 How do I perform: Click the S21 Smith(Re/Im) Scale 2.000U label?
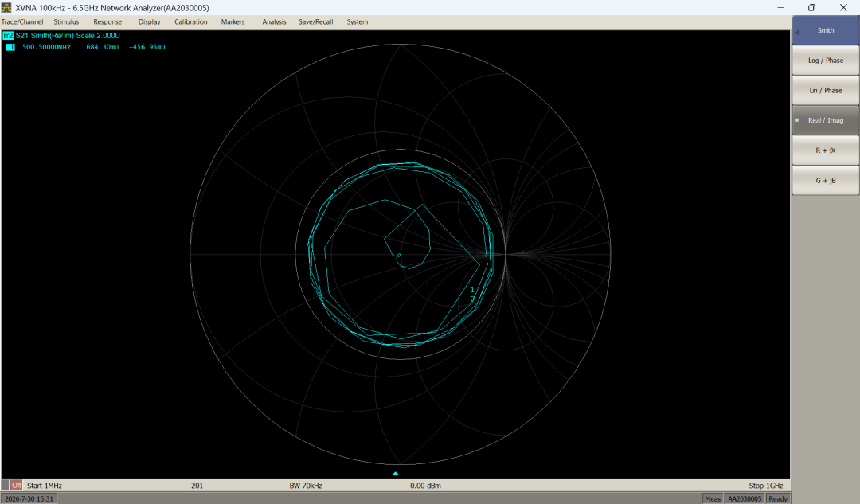[68, 36]
